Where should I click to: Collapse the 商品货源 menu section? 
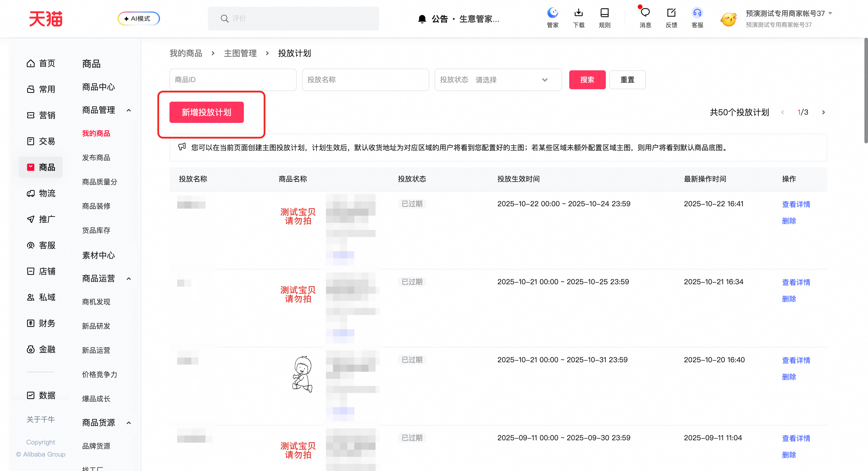[129, 423]
